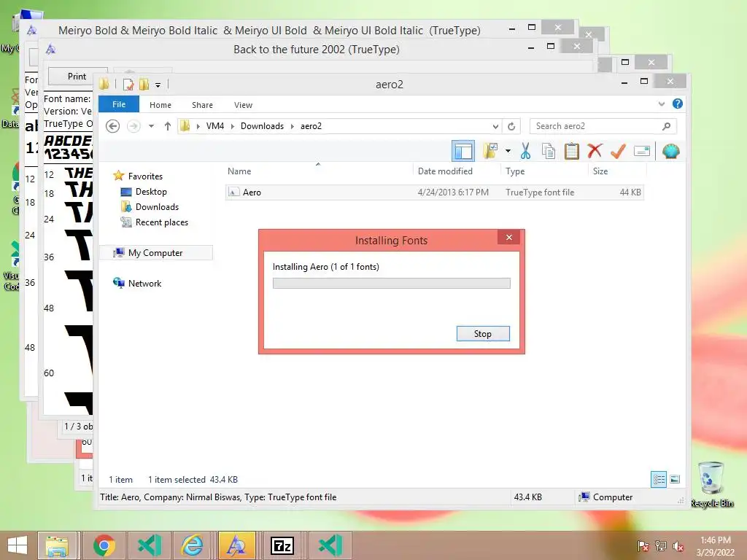Screen dimensions: 747x560
Task: Click the Forward navigation arrow
Action: pos(134,126)
